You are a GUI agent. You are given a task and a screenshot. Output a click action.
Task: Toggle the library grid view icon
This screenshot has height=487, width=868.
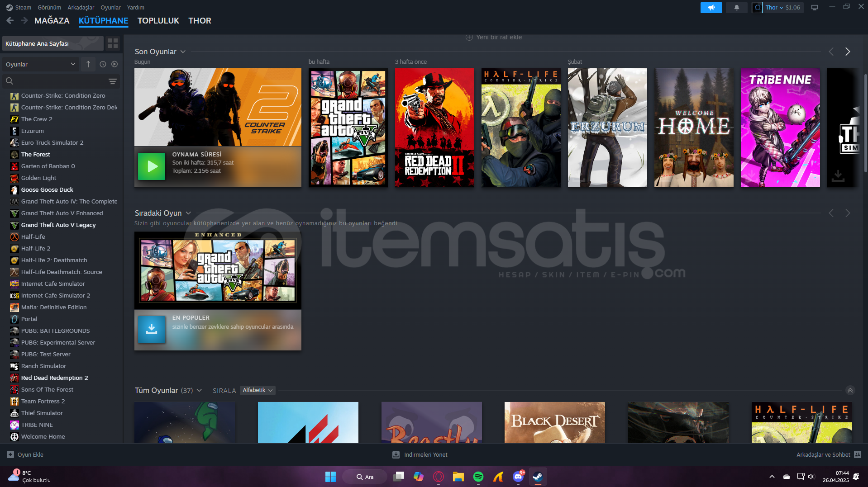point(113,43)
